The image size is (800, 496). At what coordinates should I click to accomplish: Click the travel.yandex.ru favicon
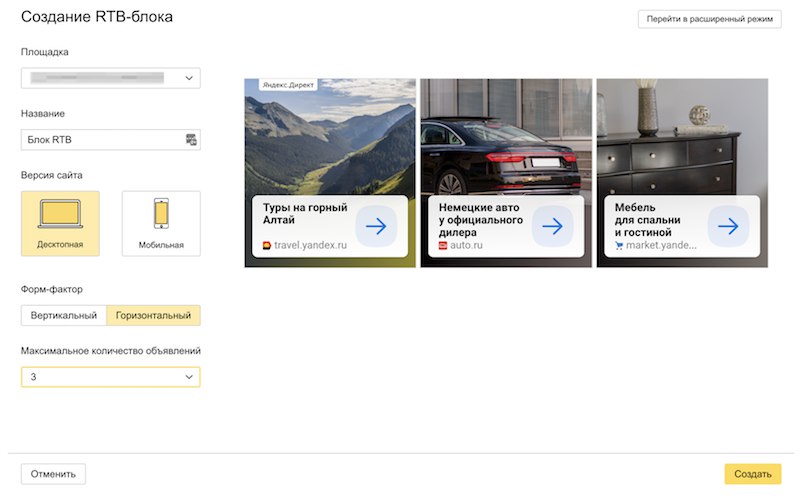(x=266, y=245)
